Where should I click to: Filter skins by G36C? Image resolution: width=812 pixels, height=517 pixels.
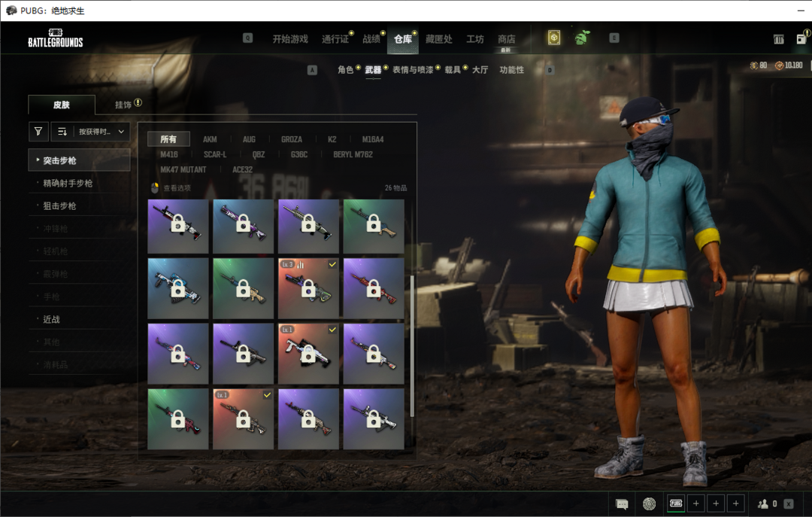point(298,154)
